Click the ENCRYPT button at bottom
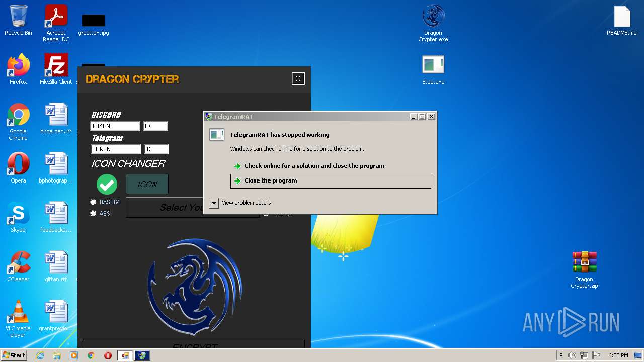The width and height of the screenshot is (644, 362). pyautogui.click(x=194, y=344)
